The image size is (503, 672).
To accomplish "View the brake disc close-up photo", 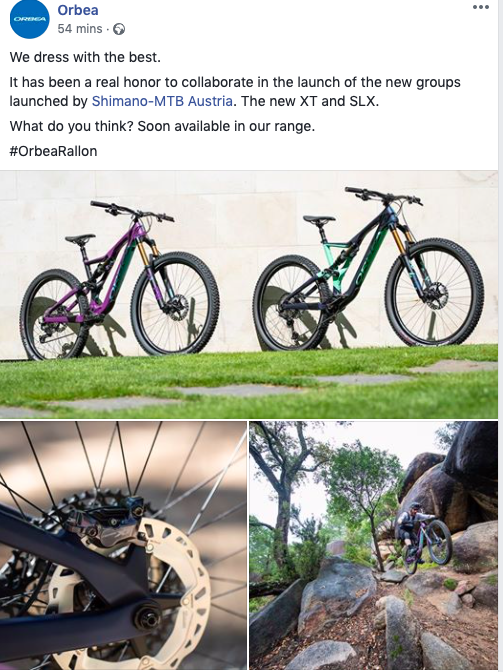I will tap(123, 545).
